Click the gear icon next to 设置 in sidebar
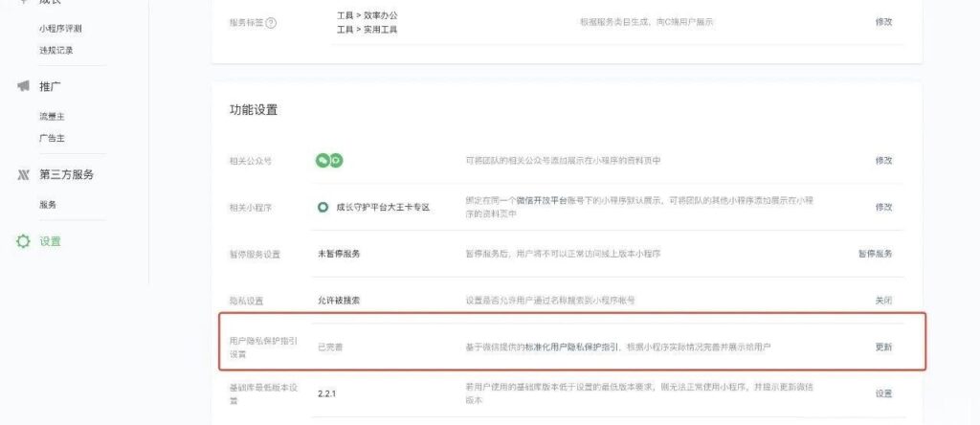The image size is (980, 425). 23,242
